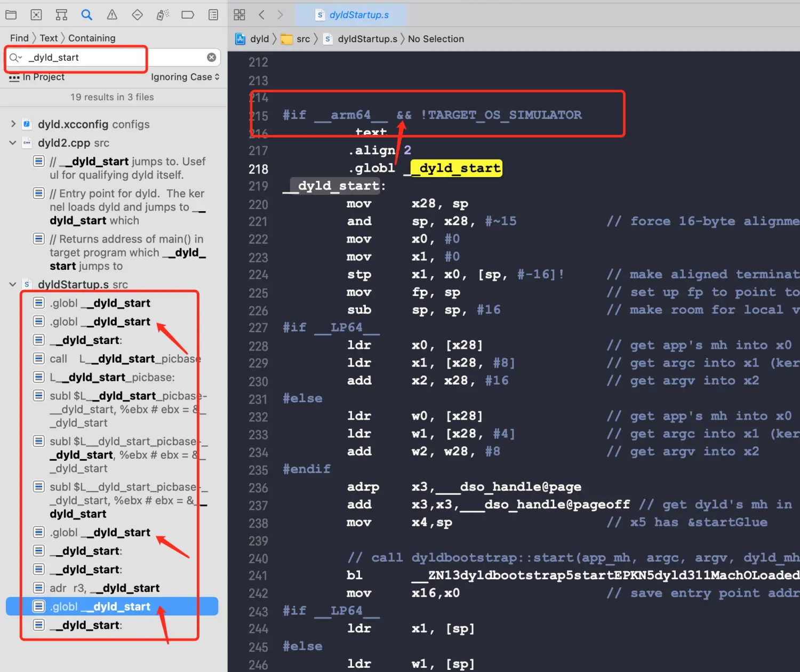This screenshot has width=800, height=672.
Task: Open the Issue navigator warning icon
Action: (x=112, y=15)
